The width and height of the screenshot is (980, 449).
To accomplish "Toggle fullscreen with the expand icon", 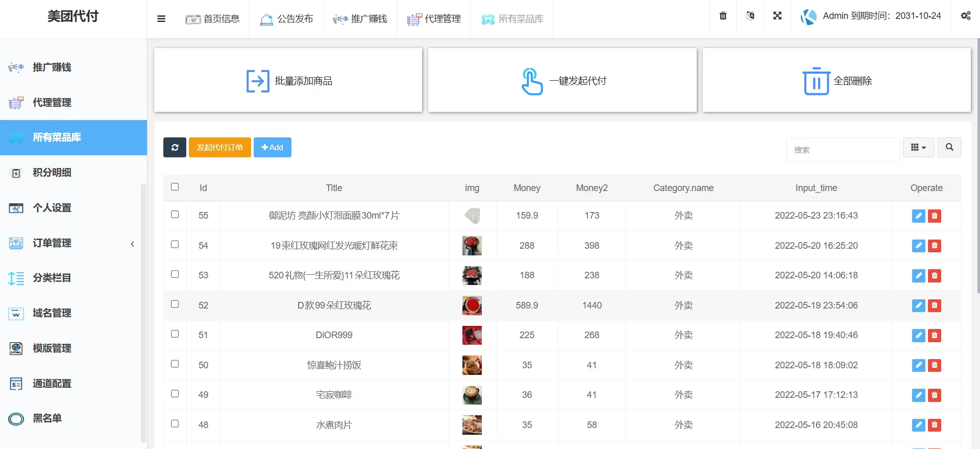I will coord(777,16).
